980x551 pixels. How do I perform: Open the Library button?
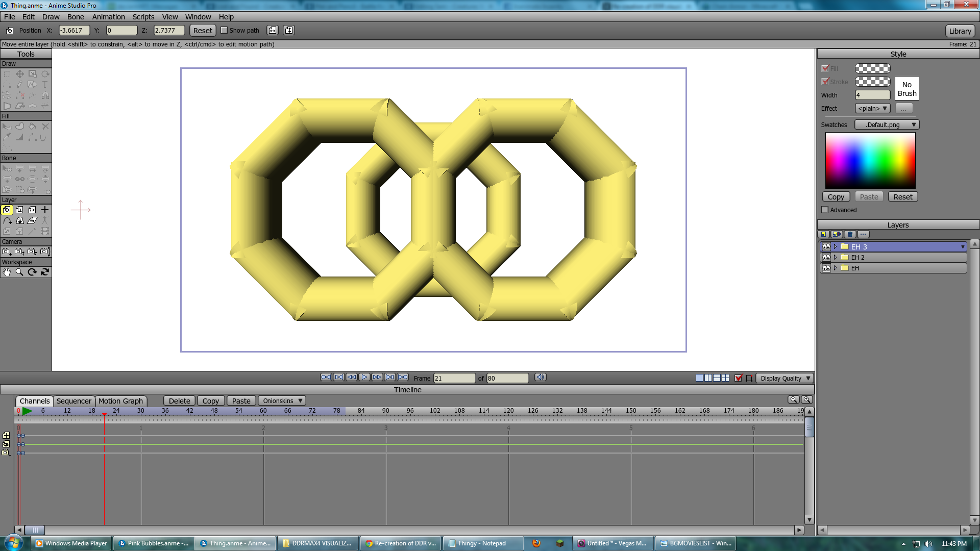tap(960, 31)
